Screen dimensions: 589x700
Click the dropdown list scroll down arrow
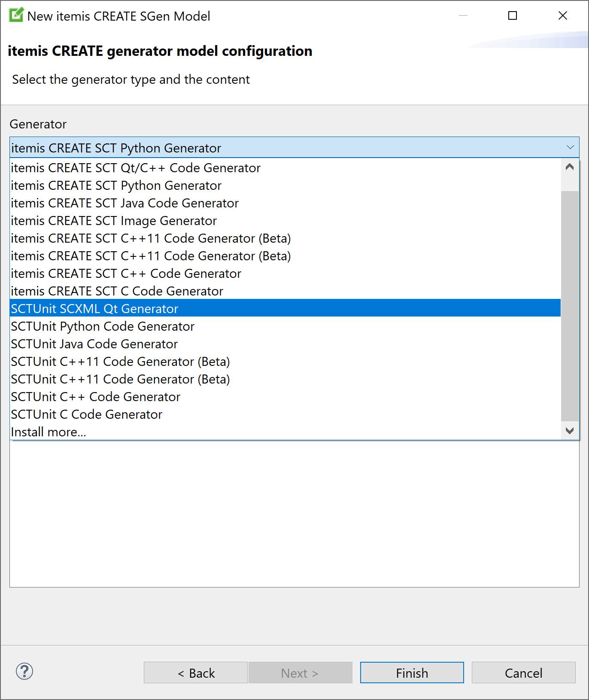coord(570,431)
